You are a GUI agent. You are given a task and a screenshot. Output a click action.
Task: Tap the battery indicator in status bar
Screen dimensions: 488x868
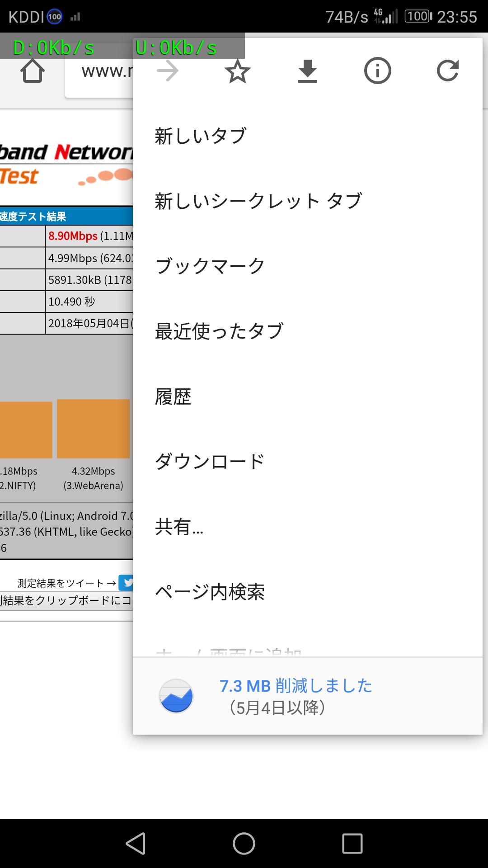(418, 17)
